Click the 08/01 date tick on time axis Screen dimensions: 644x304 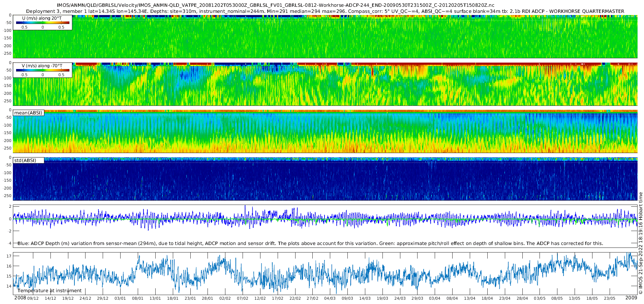[x=138, y=298]
